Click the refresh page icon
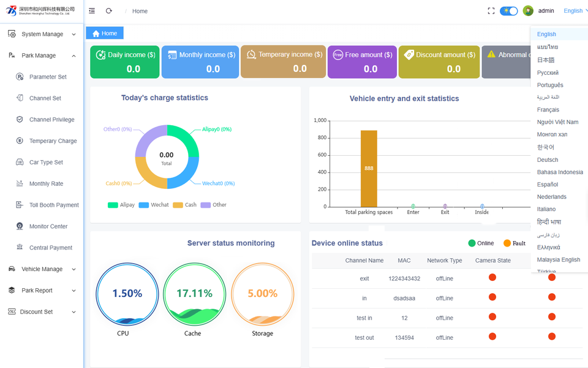 tap(109, 11)
